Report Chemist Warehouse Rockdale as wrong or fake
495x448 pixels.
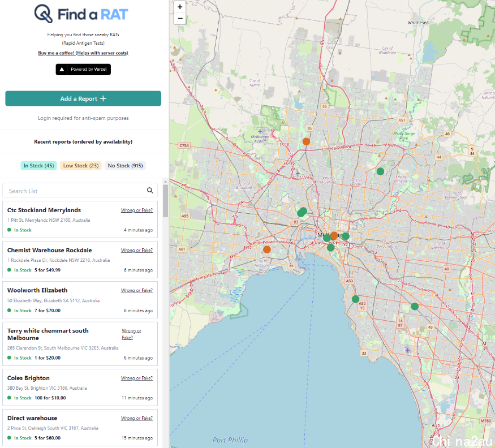pos(137,250)
